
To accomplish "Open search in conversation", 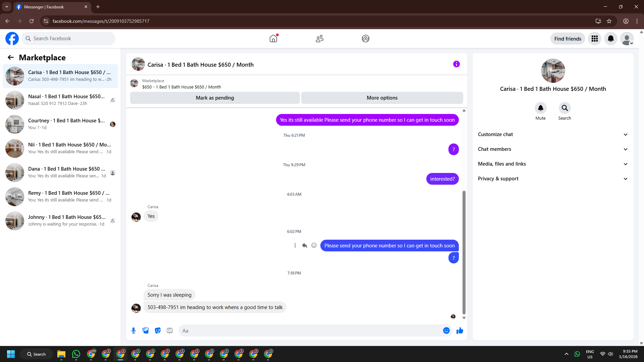I will [x=565, y=108].
